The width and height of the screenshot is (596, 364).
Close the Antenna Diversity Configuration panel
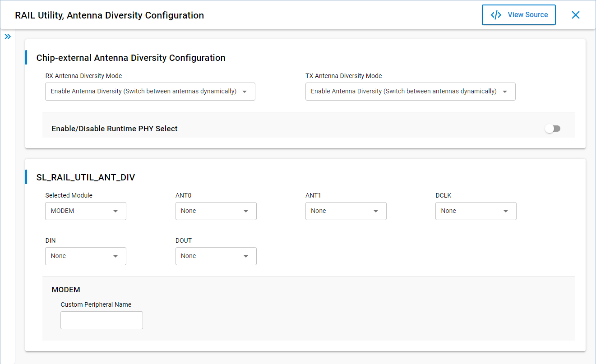pos(576,15)
